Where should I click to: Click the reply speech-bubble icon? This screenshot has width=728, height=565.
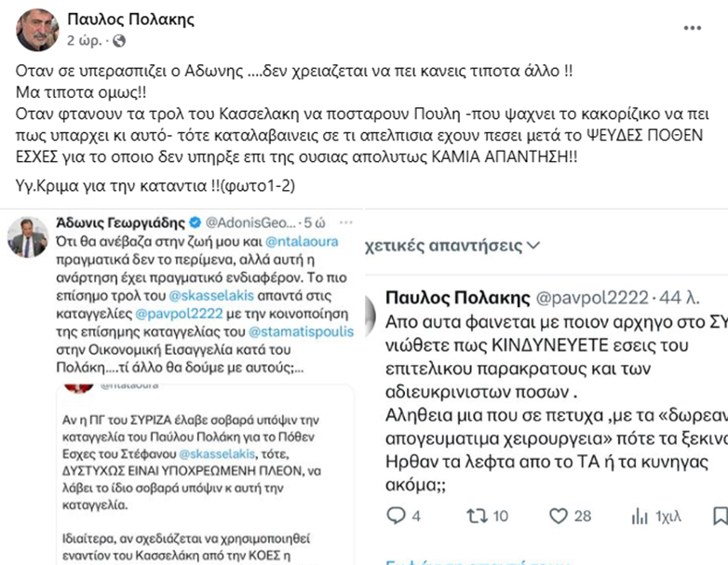(395, 515)
